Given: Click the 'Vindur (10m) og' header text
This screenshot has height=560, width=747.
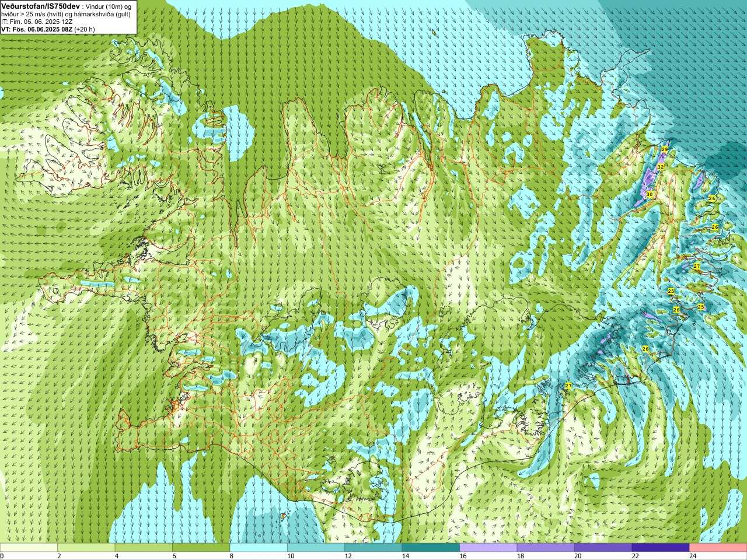Looking at the screenshot, I should coord(109,6).
